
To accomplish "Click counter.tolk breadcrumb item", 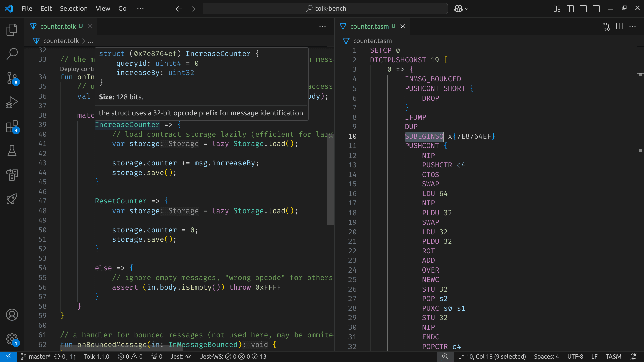I will click(61, 41).
